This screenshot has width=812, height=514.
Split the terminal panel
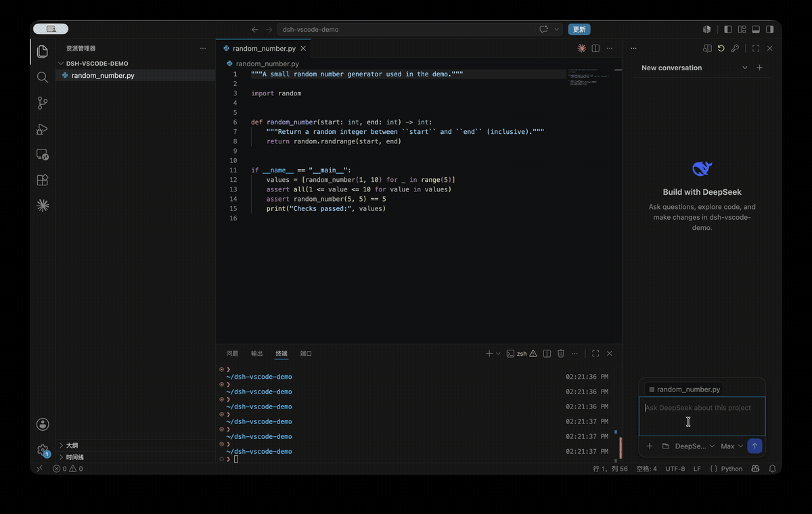[547, 354]
